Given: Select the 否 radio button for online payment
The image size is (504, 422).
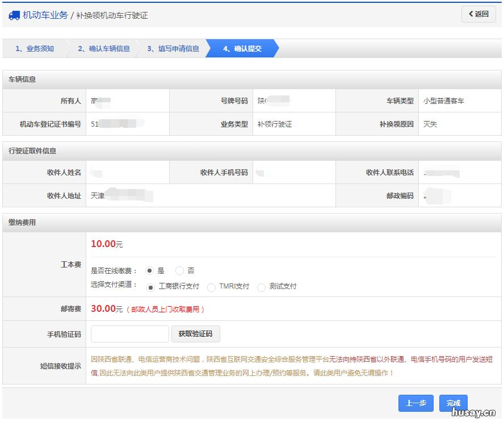Looking at the screenshot, I should pyautogui.click(x=179, y=270).
